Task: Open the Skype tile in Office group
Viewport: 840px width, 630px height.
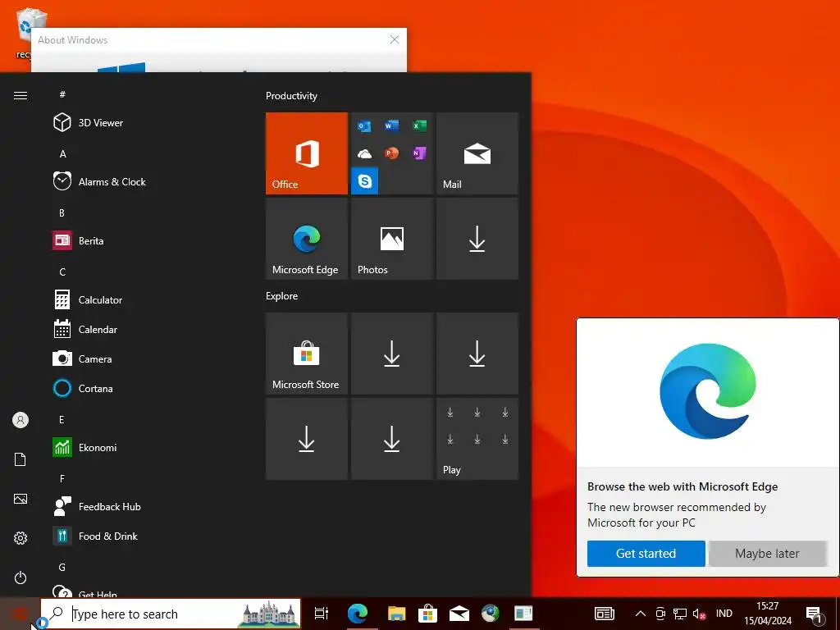Action: pos(365,181)
